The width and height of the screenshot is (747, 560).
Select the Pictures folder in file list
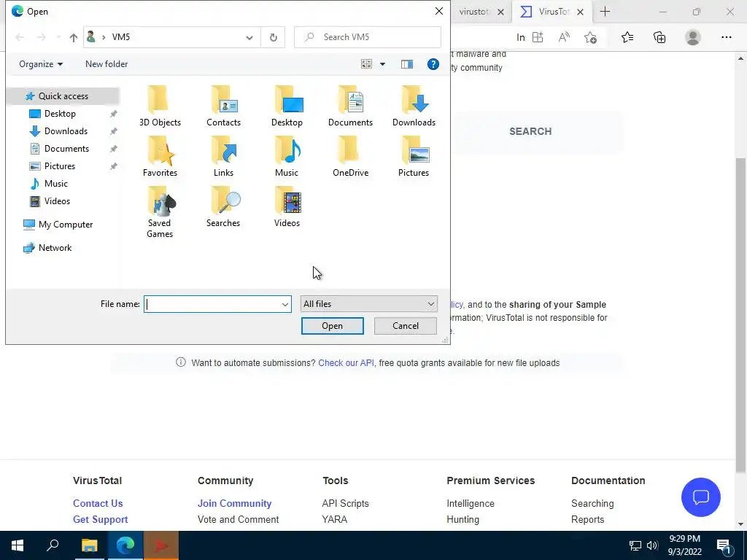(414, 157)
